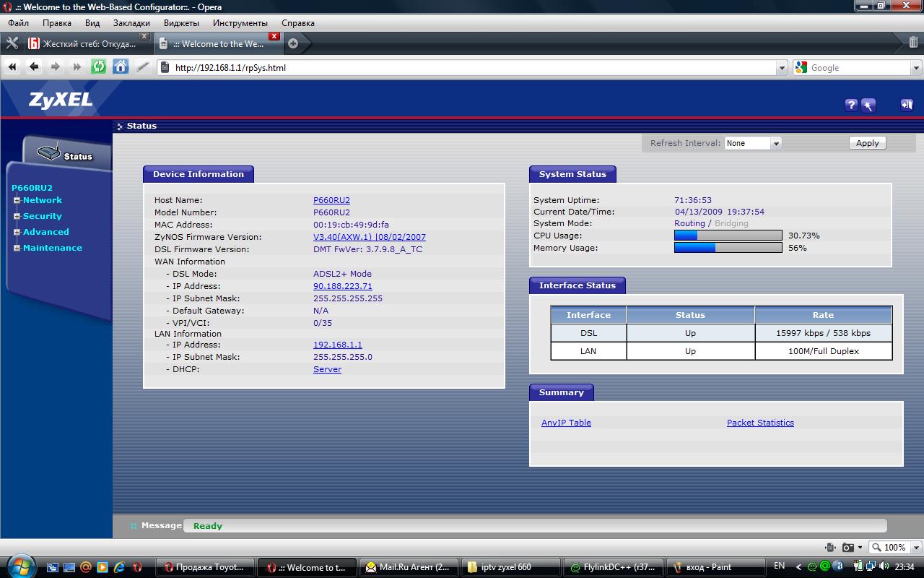The height and width of the screenshot is (578, 924).
Task: Launch Opera from quick launch bar
Action: [136, 567]
